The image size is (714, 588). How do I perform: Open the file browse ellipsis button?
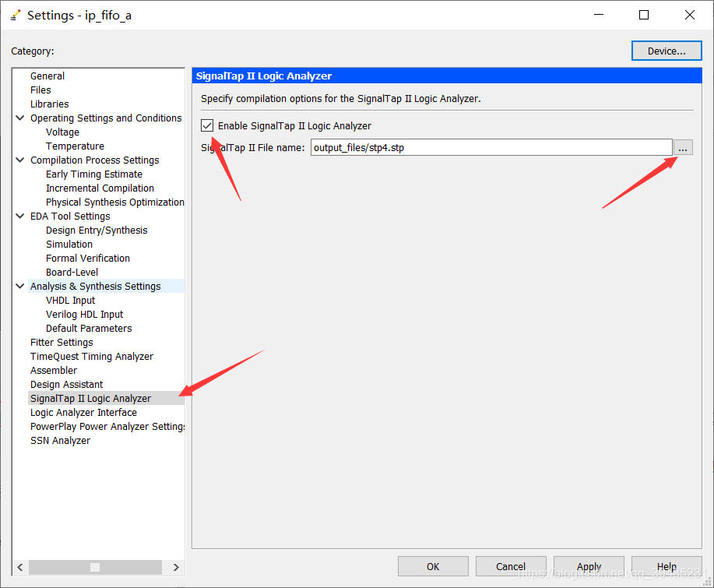tap(683, 147)
